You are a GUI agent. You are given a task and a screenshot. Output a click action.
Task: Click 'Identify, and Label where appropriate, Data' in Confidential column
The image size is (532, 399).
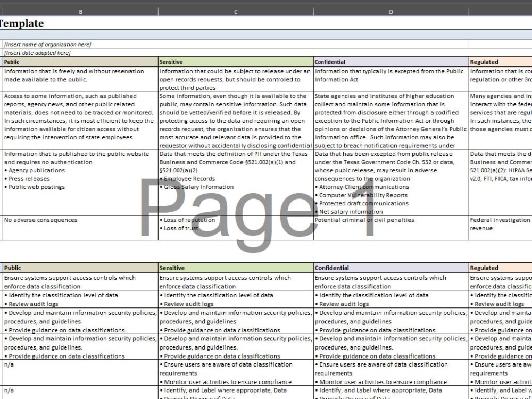pos(391,393)
